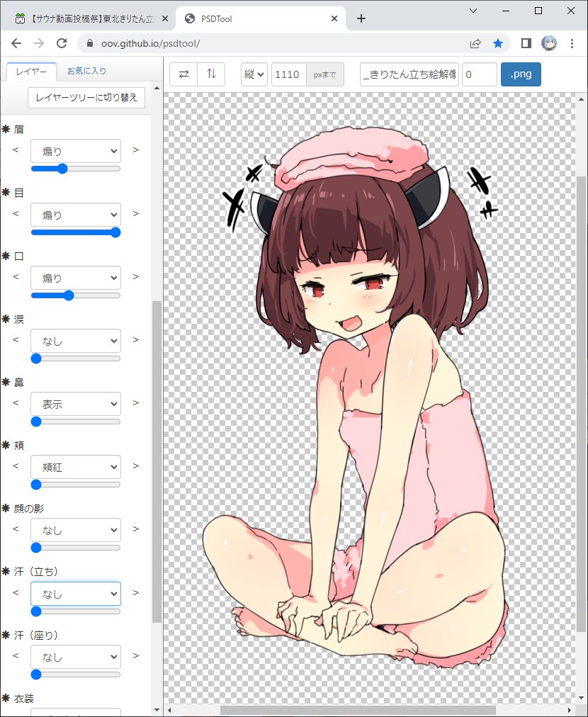Flip the image horizontally

click(183, 74)
